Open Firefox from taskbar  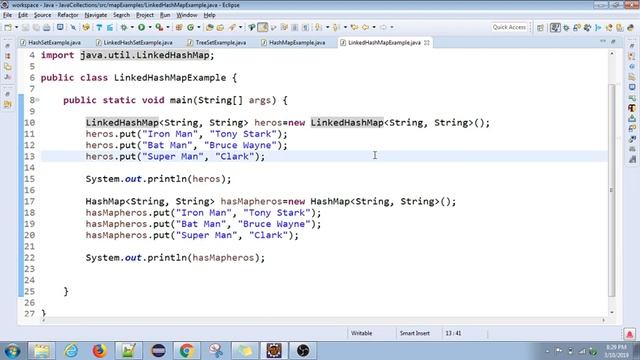pyautogui.click(x=99, y=351)
